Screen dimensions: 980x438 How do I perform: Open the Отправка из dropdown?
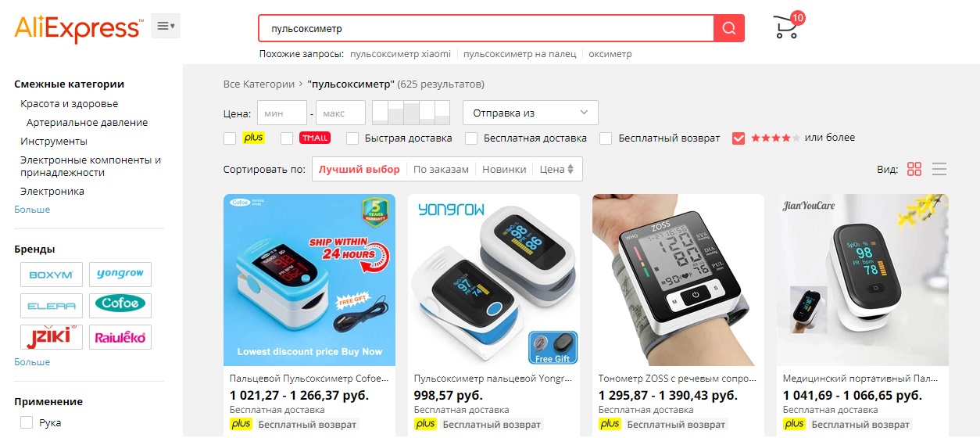point(531,113)
